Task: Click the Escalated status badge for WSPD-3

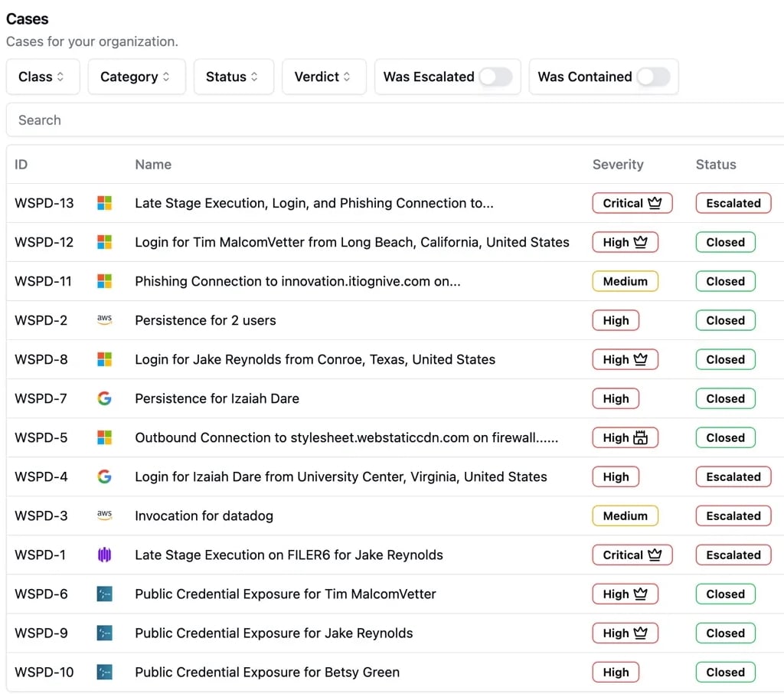Action: (x=733, y=516)
